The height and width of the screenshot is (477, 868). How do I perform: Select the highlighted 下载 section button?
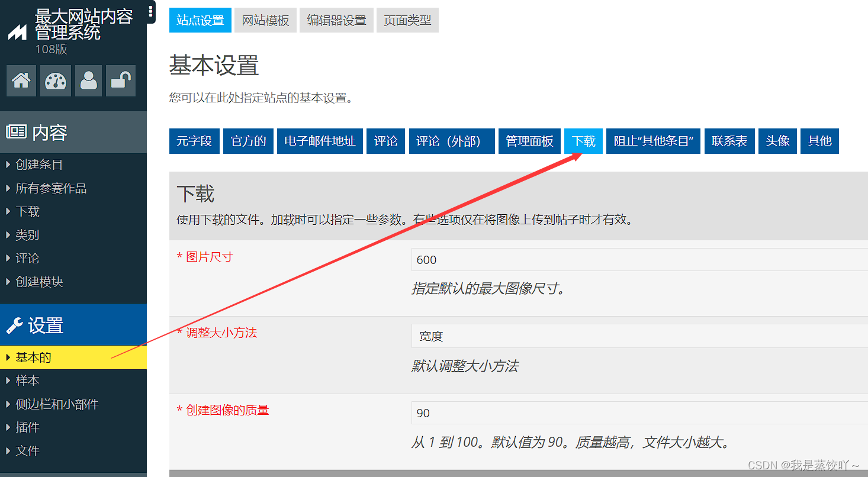point(583,141)
